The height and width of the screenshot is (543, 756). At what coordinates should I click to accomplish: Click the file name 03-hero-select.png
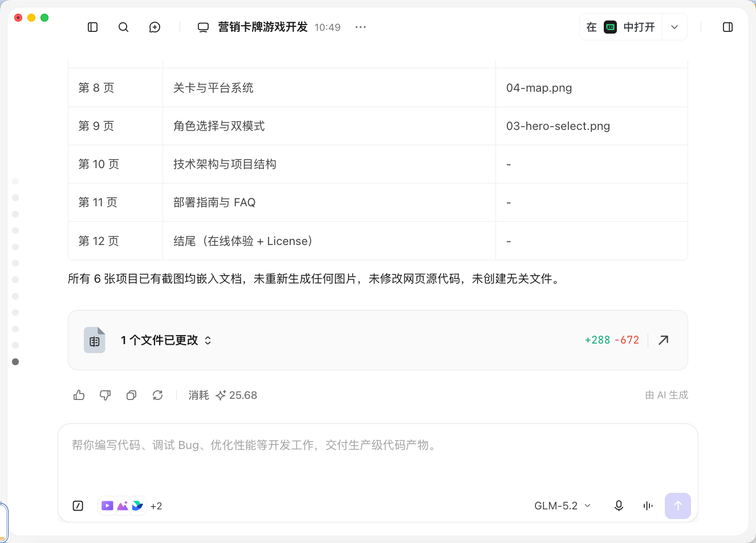[558, 126]
